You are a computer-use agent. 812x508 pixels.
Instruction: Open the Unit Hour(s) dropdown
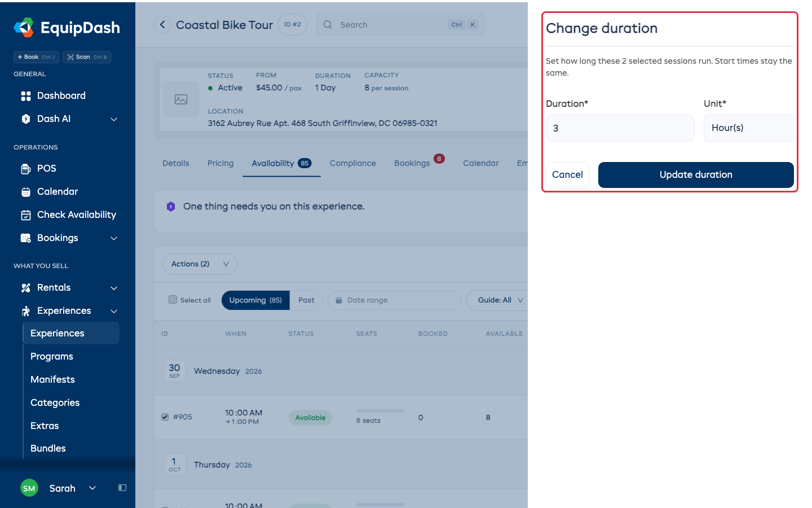coord(749,128)
